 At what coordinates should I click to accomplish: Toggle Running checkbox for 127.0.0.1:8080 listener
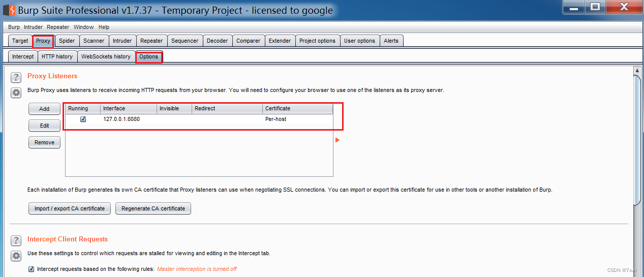[83, 119]
